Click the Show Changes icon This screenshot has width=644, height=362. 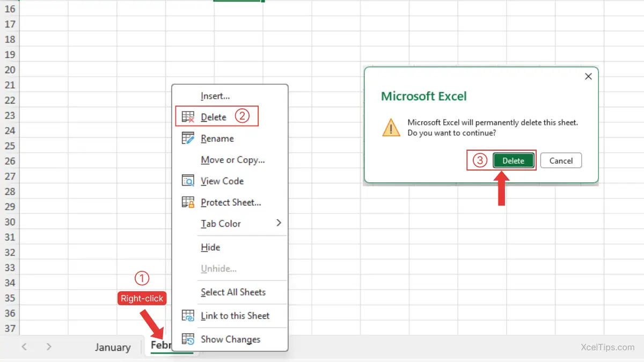[x=188, y=339]
